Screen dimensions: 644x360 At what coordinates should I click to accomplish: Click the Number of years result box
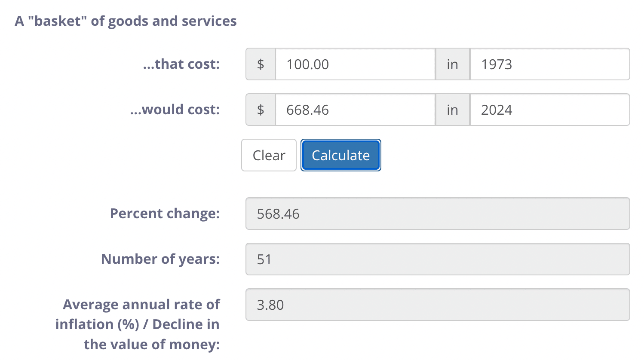437,259
